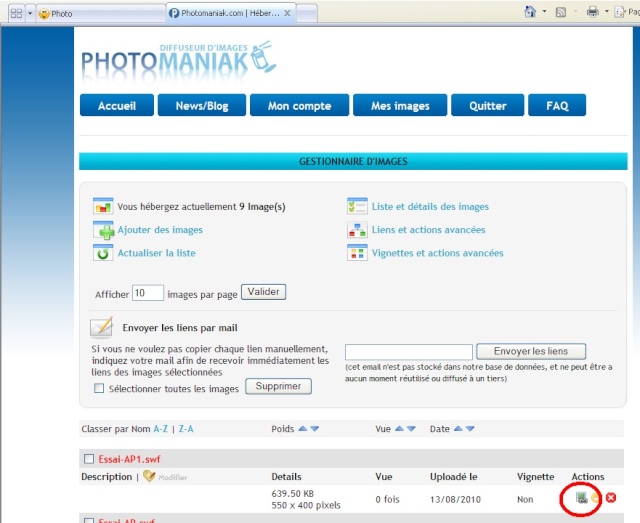Click the refresh icon beside Actualiser la liste

[103, 253]
